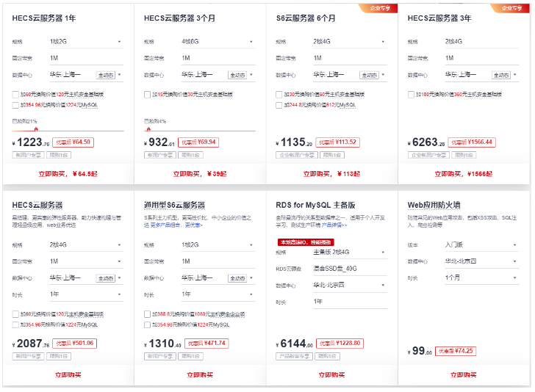Click 优惠后 ¥69.94 price tag
The height and width of the screenshot is (392, 535).
[198, 142]
